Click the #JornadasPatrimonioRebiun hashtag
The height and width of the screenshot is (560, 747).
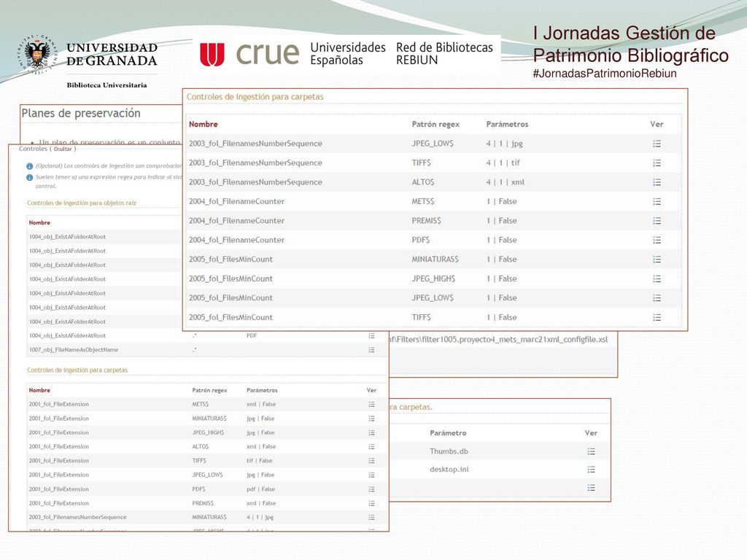click(x=605, y=74)
